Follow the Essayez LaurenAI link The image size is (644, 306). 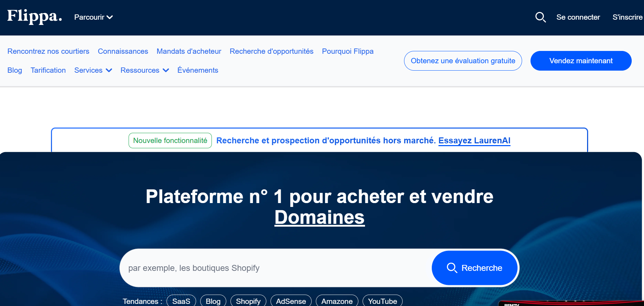[474, 141]
